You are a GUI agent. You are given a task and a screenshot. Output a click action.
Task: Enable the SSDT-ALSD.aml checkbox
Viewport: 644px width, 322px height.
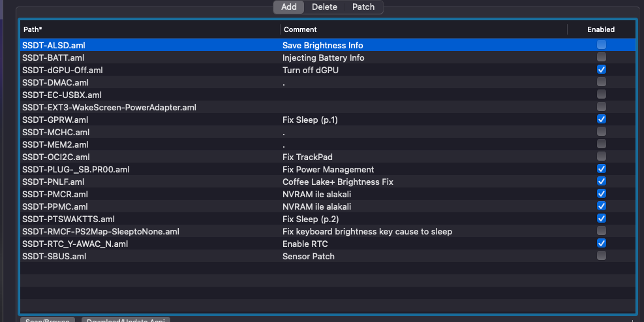[x=601, y=45]
